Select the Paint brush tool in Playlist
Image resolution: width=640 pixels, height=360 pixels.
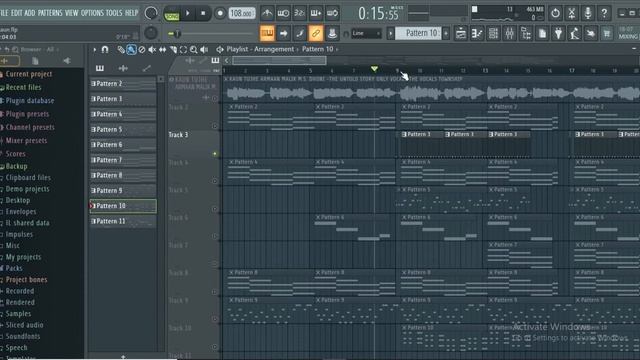click(x=131, y=49)
